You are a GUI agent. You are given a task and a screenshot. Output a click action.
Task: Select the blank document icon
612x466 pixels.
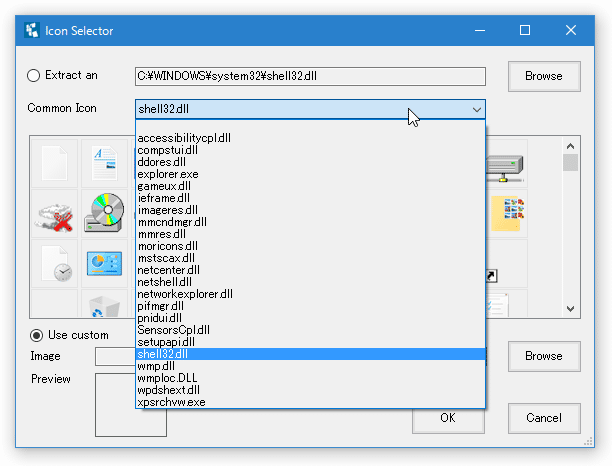click(x=55, y=163)
